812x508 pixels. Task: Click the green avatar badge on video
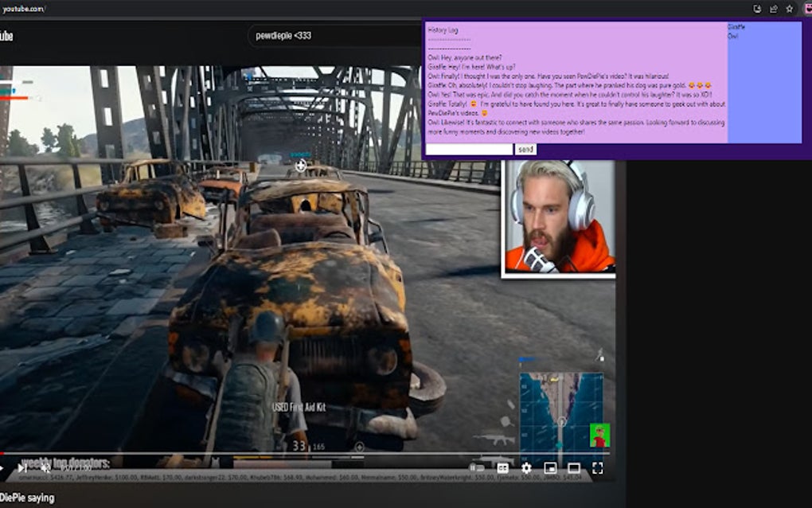(599, 435)
